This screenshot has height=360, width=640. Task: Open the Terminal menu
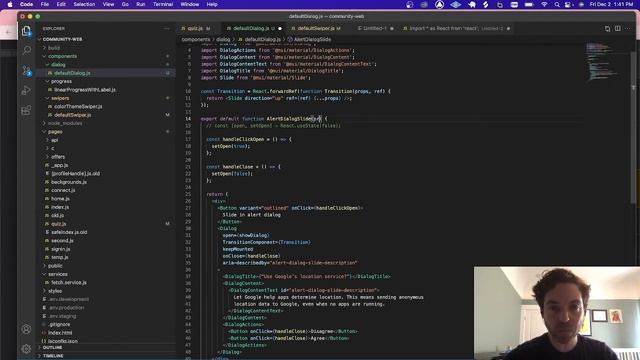click(163, 4)
